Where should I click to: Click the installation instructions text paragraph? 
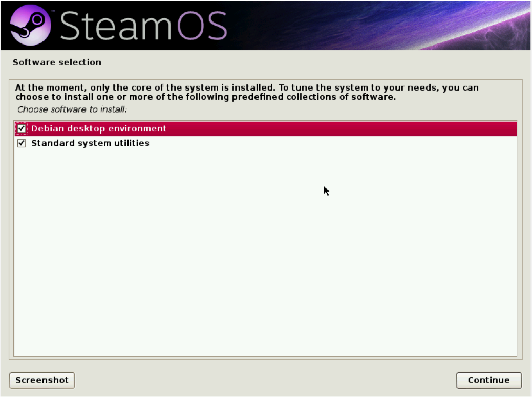coord(246,92)
